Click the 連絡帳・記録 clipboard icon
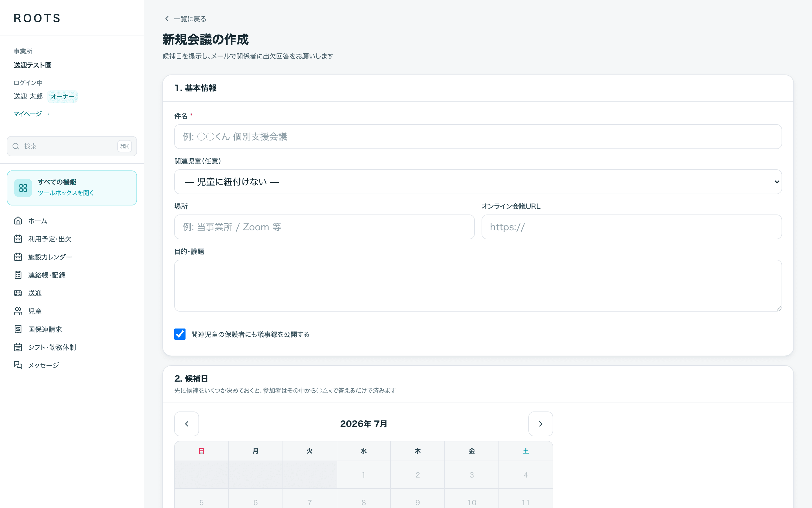Image resolution: width=812 pixels, height=508 pixels. click(x=18, y=275)
